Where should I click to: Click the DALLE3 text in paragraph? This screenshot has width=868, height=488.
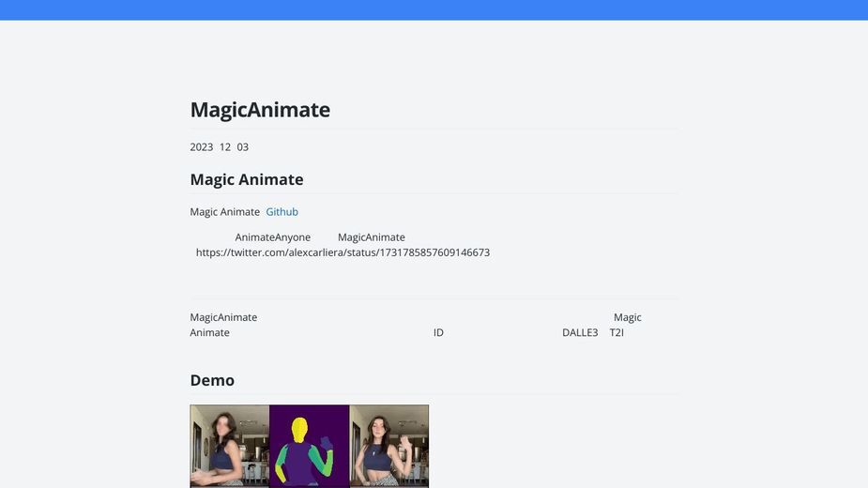click(580, 332)
